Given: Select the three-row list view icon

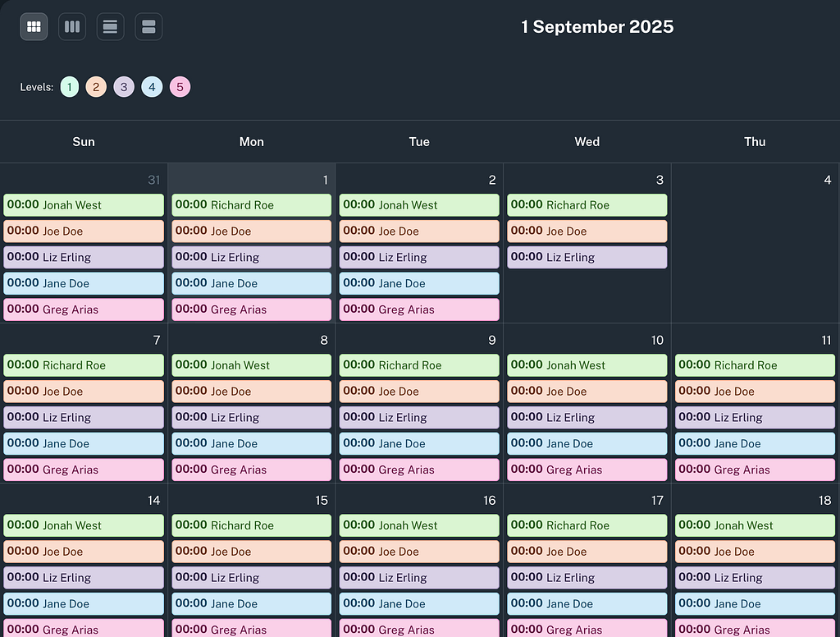Looking at the screenshot, I should [111, 26].
